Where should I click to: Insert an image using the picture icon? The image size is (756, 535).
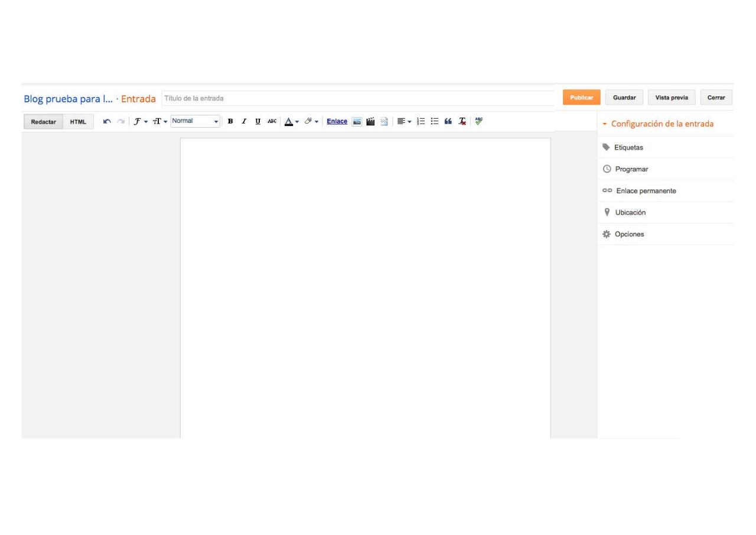[357, 122]
